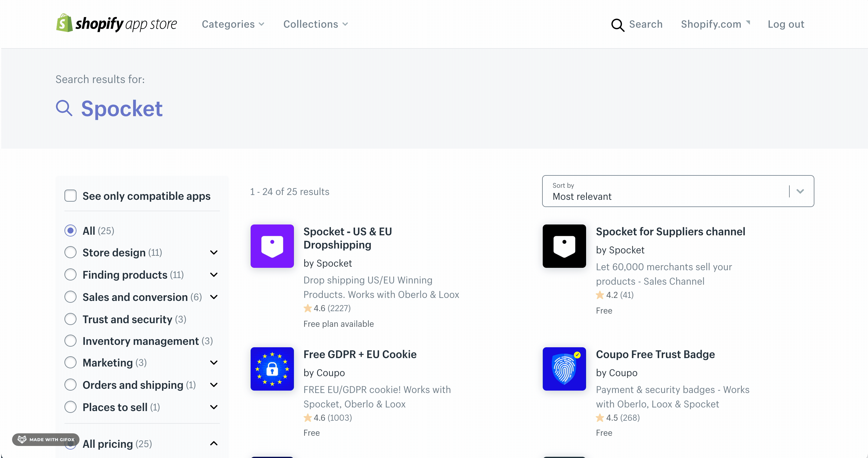The height and width of the screenshot is (458, 868).
Task: Click the Shopify app store logo
Action: tap(116, 23)
